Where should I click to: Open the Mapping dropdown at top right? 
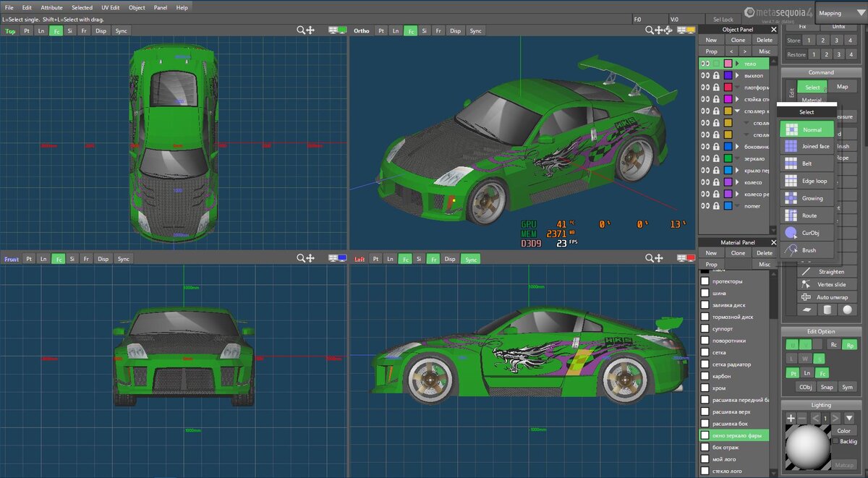pyautogui.click(x=841, y=12)
